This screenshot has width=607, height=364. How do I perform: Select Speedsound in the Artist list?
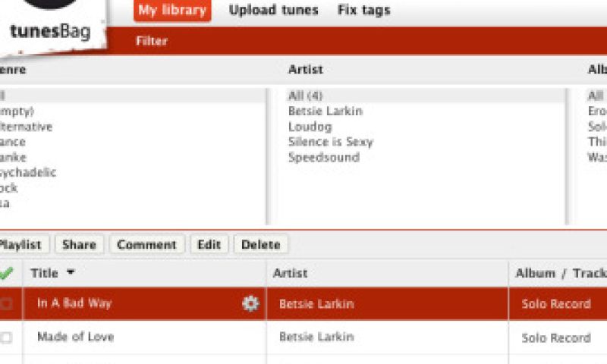tap(323, 158)
